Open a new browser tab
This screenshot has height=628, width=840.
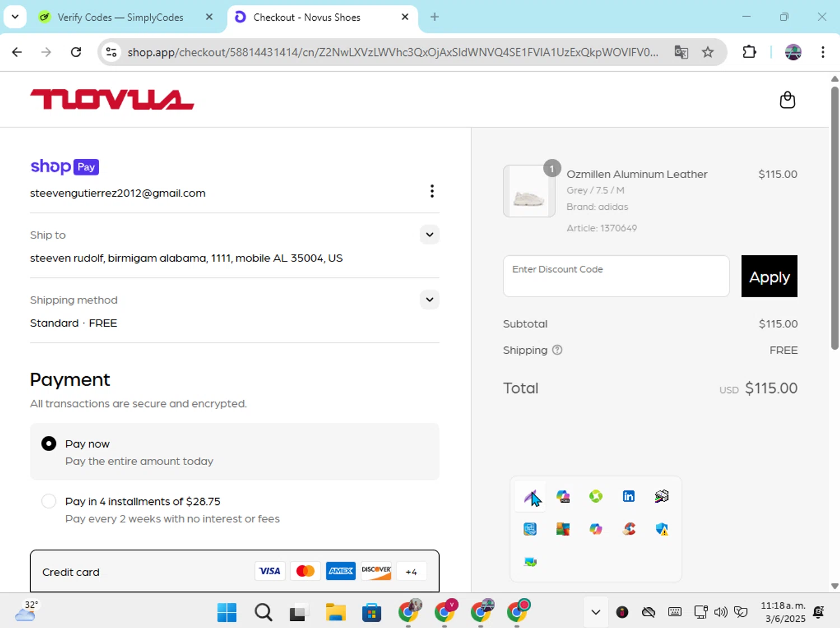click(435, 17)
